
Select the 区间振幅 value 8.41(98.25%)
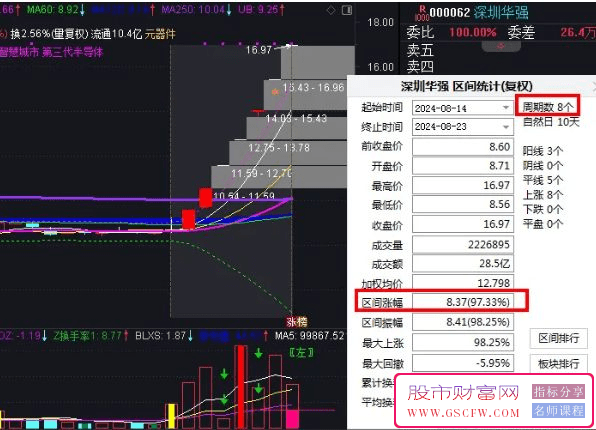coord(463,322)
